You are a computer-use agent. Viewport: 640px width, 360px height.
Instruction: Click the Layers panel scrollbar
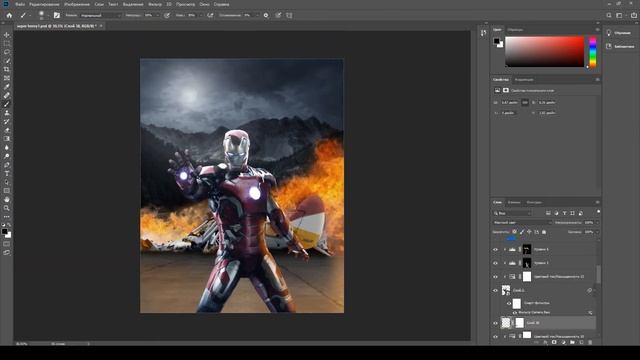click(x=598, y=274)
